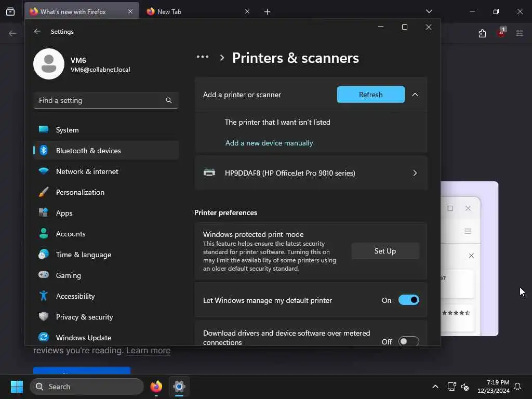Click Settings gear icon in taskbar

click(x=179, y=387)
